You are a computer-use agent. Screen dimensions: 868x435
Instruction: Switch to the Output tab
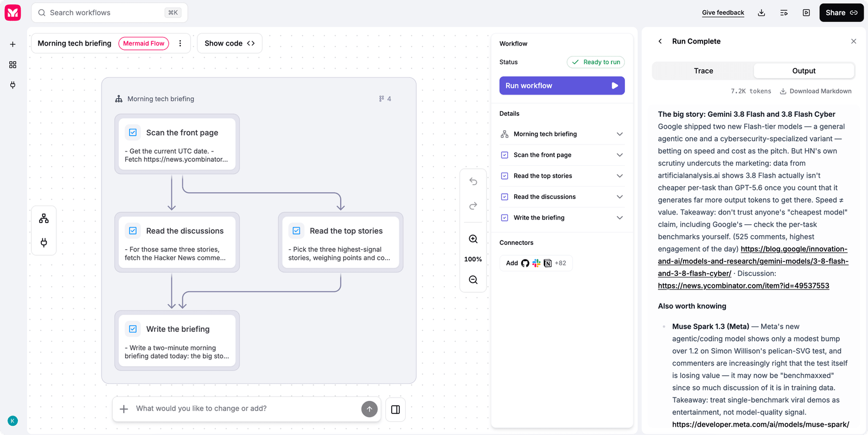pos(804,71)
